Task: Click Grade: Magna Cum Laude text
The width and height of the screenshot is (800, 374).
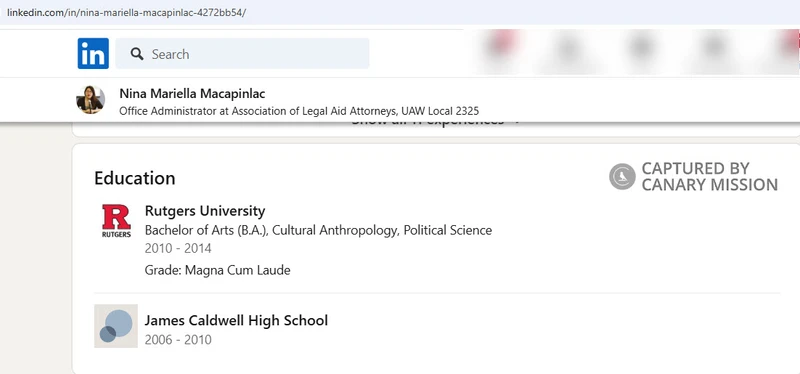Action: coord(218,270)
